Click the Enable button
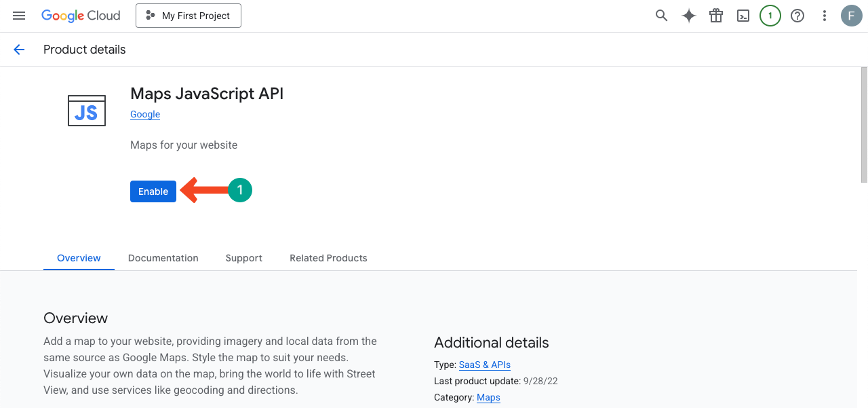Image resolution: width=868 pixels, height=408 pixels. [153, 191]
